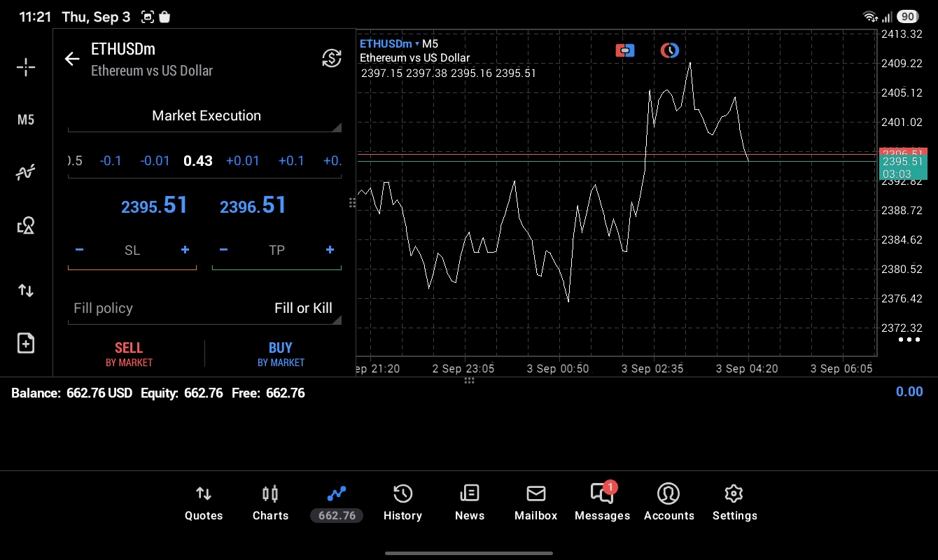Expand the Market Execution order type dropdown
Viewport: 938px width, 560px height.
pos(205,116)
